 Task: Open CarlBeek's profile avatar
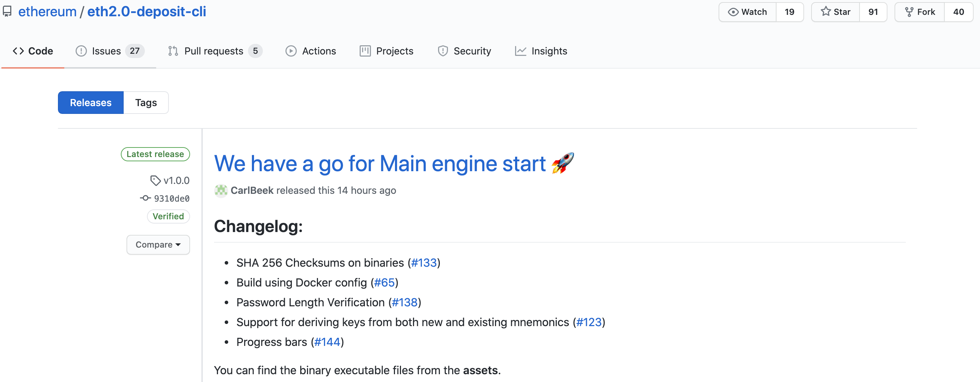tap(221, 190)
